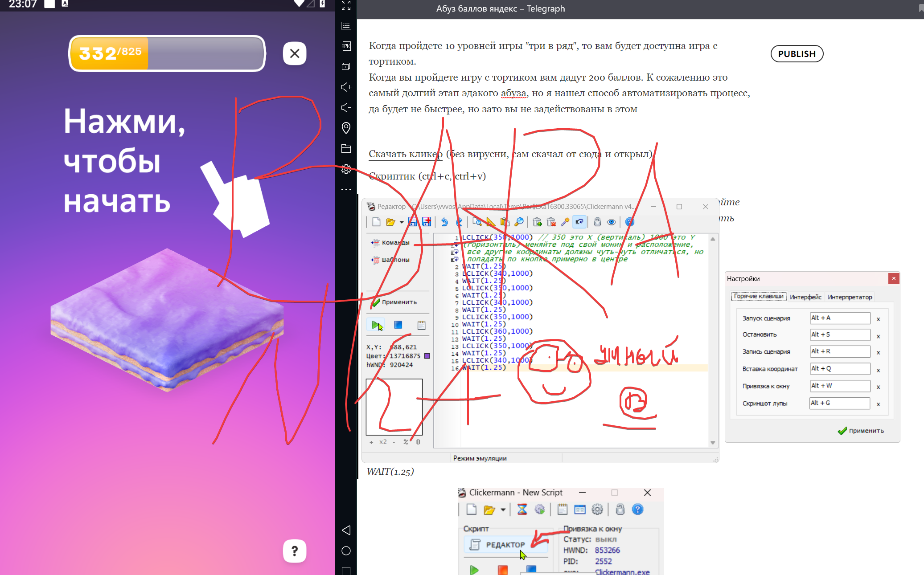Click the Запись сценария hotkey field Alt + R

(840, 351)
